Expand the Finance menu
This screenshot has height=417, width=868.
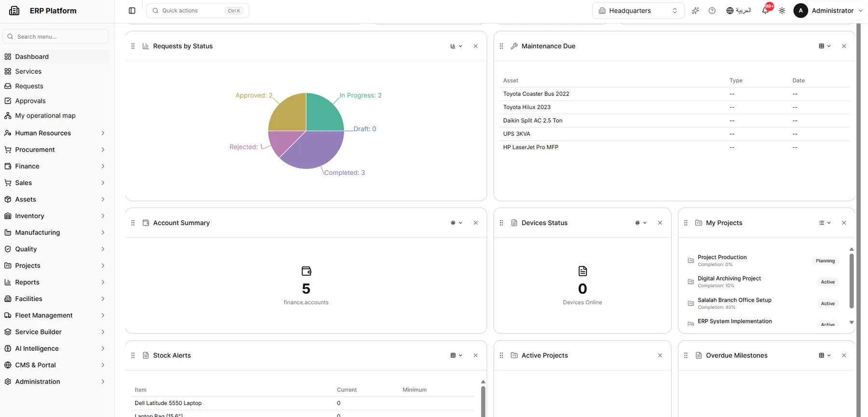point(55,166)
